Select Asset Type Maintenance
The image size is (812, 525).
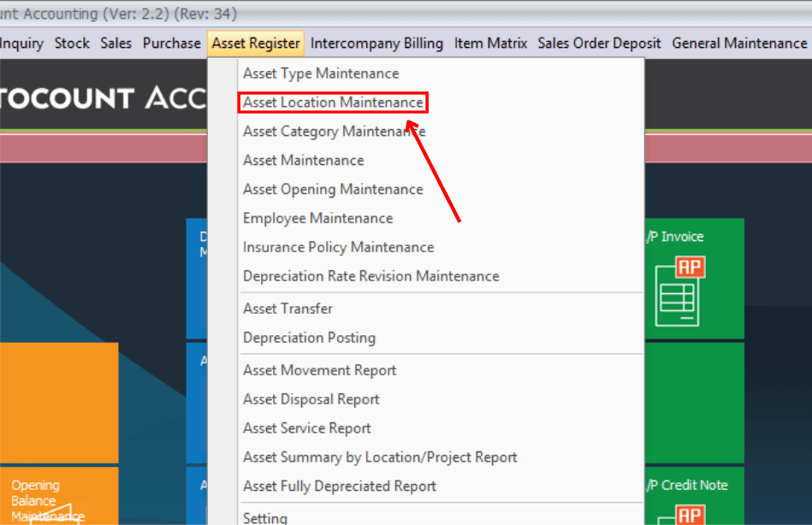point(321,74)
